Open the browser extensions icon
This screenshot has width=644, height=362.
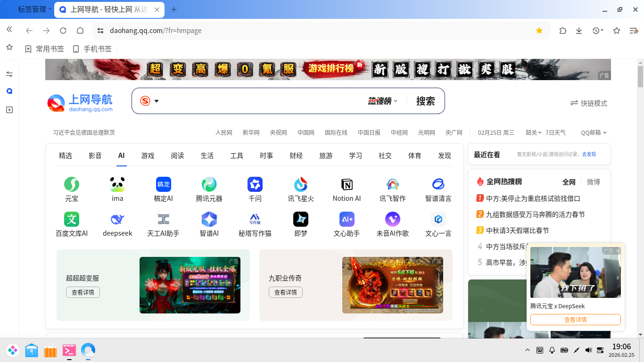(563, 31)
